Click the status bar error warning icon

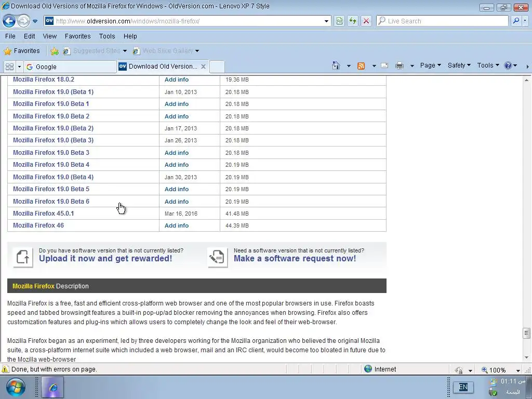pyautogui.click(x=5, y=369)
